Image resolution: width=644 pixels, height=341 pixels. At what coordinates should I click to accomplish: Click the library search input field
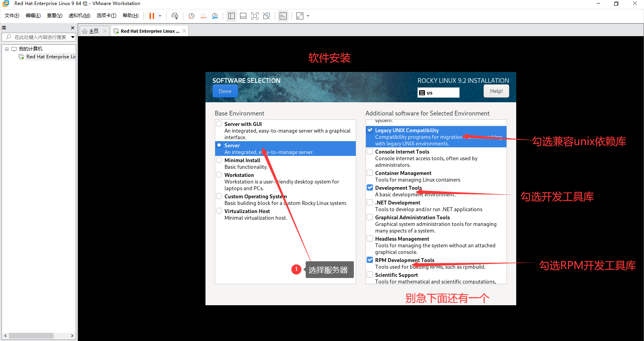(40, 37)
